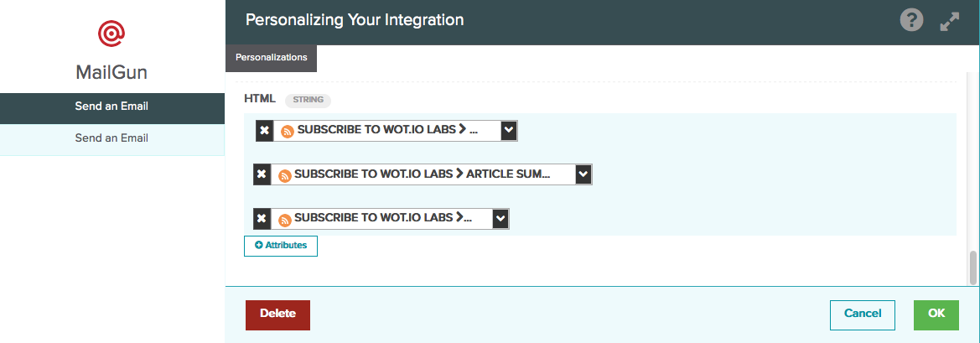Click the Cancel button
Viewport: 980px width, 343px height.
click(863, 314)
